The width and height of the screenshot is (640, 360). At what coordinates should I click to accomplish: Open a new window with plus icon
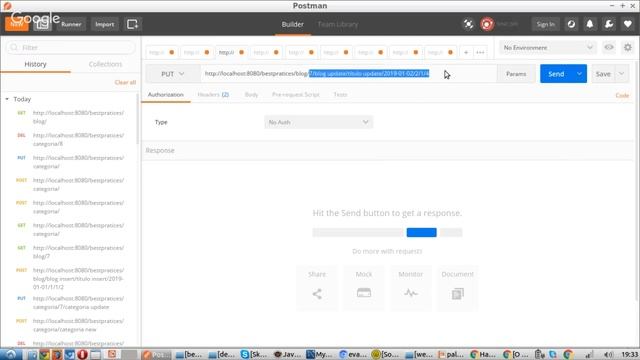(x=133, y=24)
